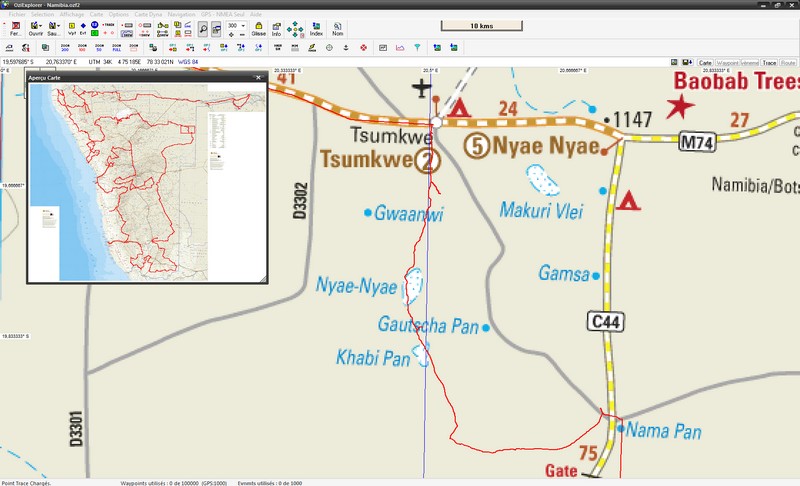
Task: Open the zoom percentage 300 dropdown
Action: click(243, 25)
